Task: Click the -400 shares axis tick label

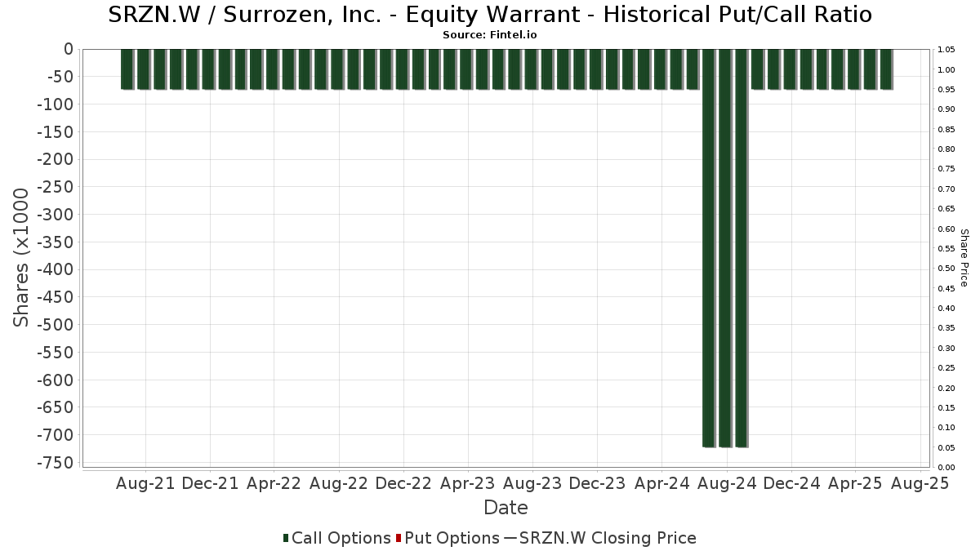Action: [x=54, y=270]
